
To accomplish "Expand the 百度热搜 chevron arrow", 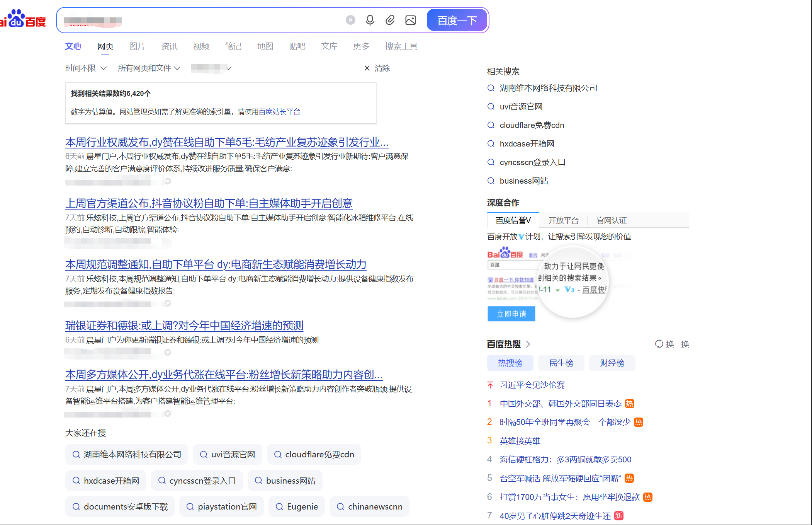I will tap(528, 344).
